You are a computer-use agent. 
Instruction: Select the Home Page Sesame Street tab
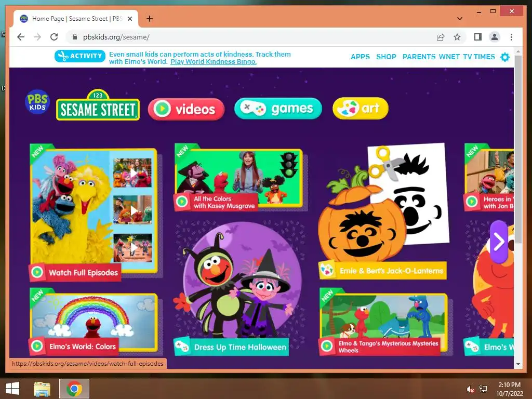point(76,19)
